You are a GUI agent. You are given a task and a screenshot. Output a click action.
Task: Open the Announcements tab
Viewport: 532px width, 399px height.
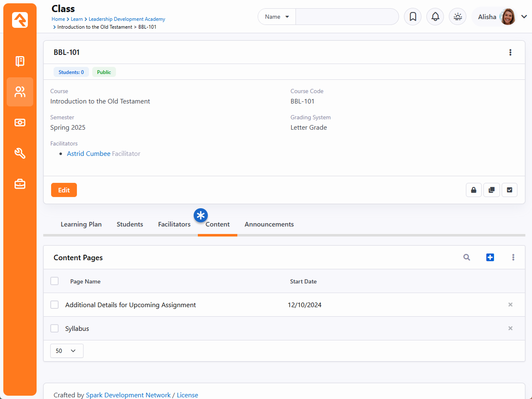click(269, 224)
